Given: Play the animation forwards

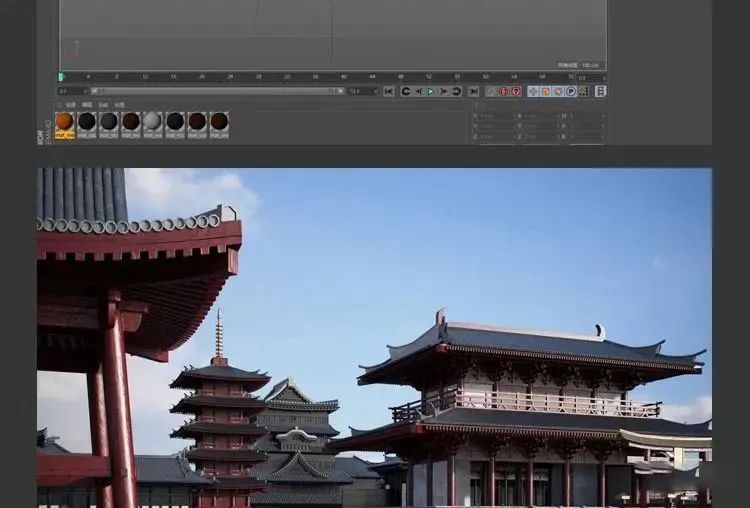Looking at the screenshot, I should [431, 91].
